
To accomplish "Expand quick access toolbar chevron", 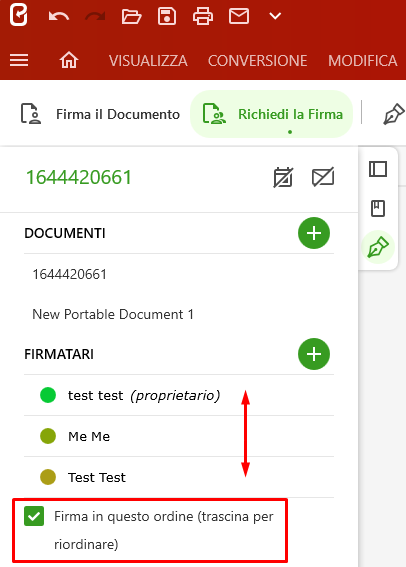I will pyautogui.click(x=275, y=16).
